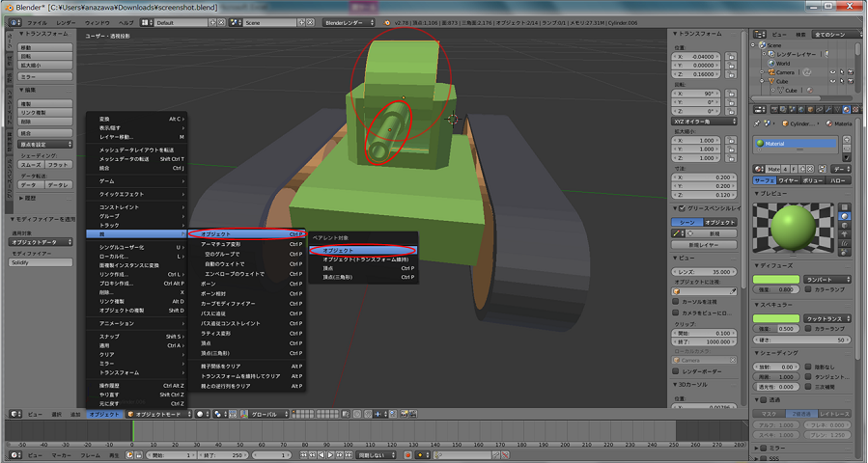This screenshot has height=463, width=868.
Task: Enable the render border checkbox
Action: click(x=678, y=370)
